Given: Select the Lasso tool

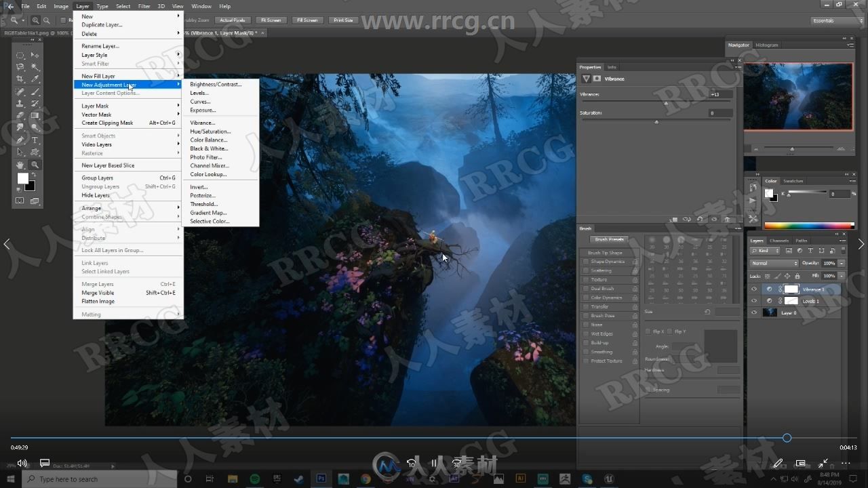Looking at the screenshot, I should [20, 67].
